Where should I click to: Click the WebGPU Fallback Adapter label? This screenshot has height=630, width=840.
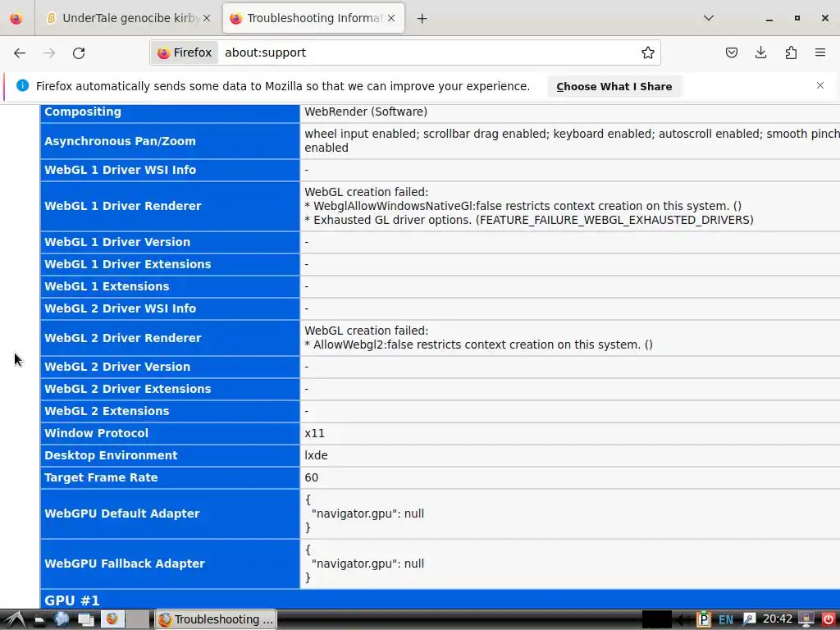(x=125, y=564)
